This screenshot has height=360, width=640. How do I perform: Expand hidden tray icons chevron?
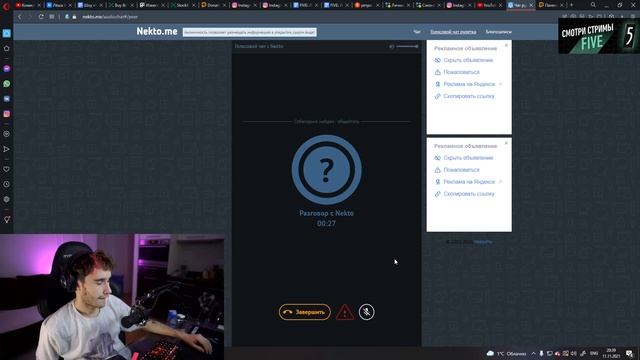(533, 353)
